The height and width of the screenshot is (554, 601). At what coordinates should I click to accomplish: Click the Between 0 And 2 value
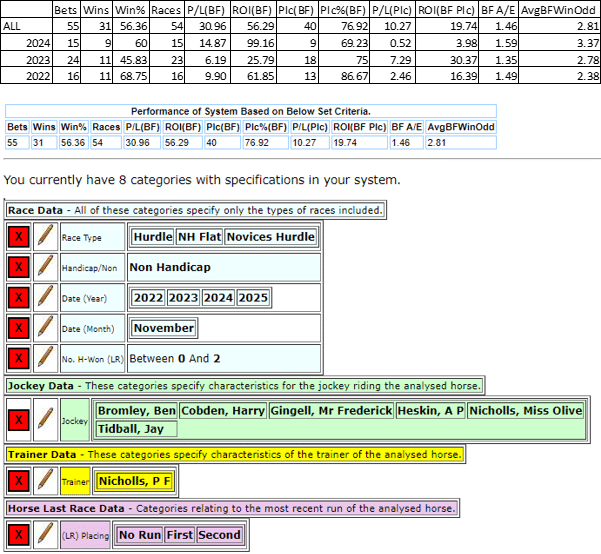pos(175,359)
